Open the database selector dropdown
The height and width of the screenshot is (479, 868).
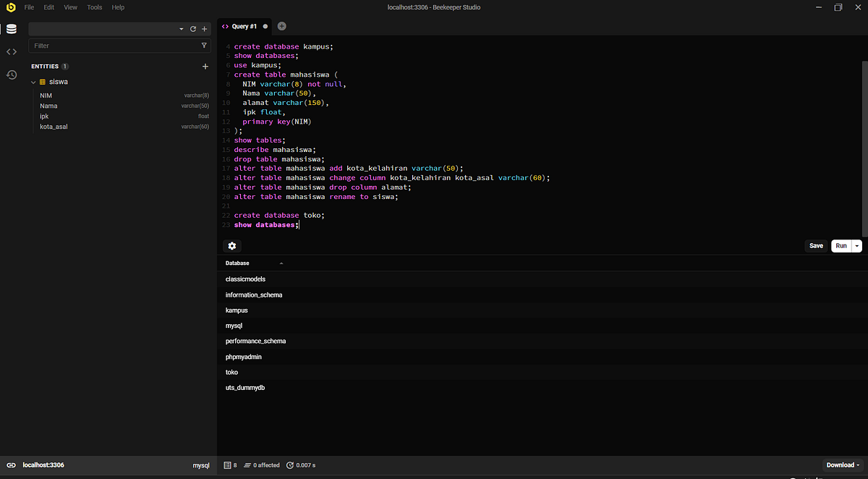181,29
